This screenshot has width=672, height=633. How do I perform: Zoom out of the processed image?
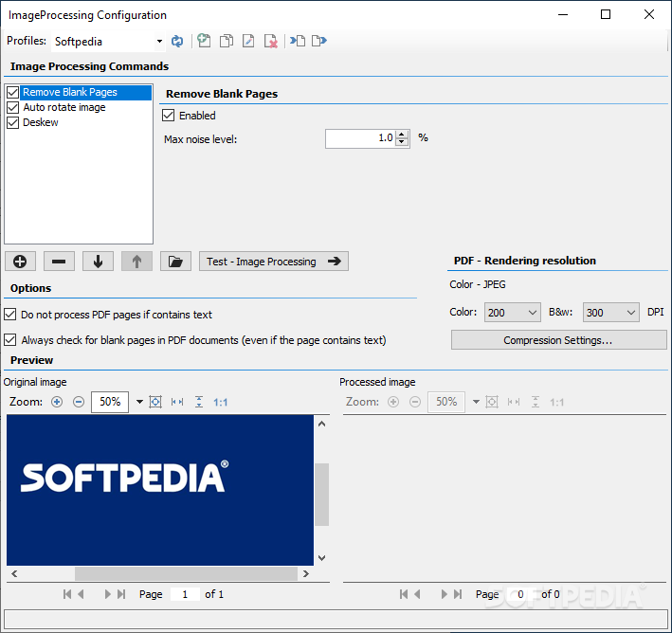[415, 402]
